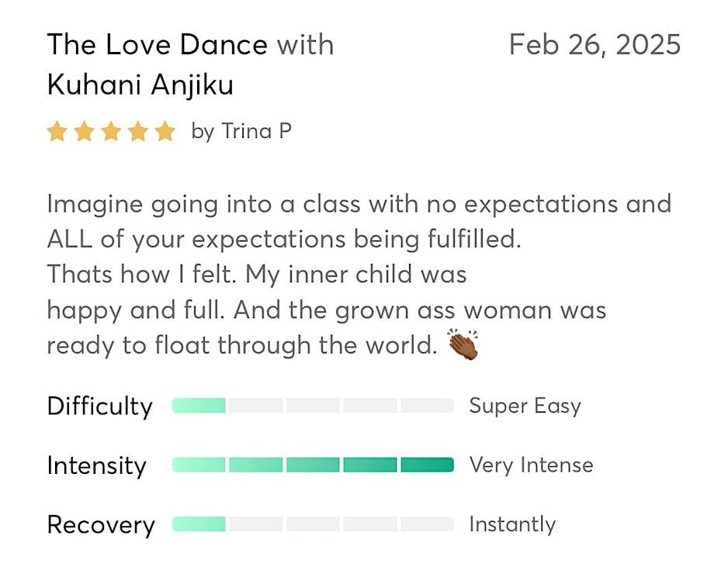Click the Very Intense intensity label

(531, 465)
